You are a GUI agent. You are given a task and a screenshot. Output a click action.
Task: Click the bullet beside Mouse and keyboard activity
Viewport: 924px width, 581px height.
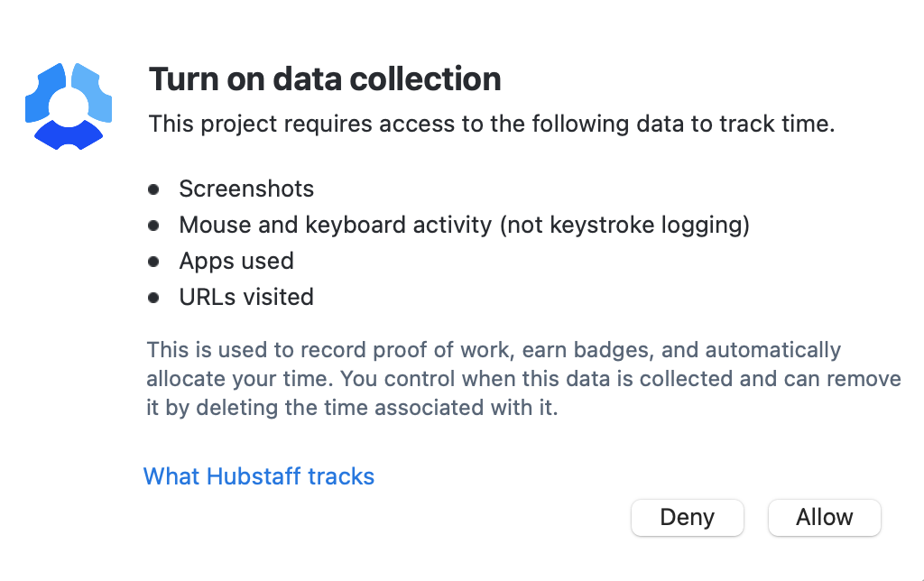[153, 226]
